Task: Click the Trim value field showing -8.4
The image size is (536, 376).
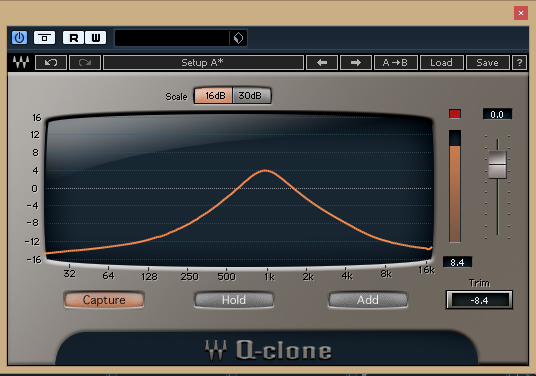Action: point(479,300)
